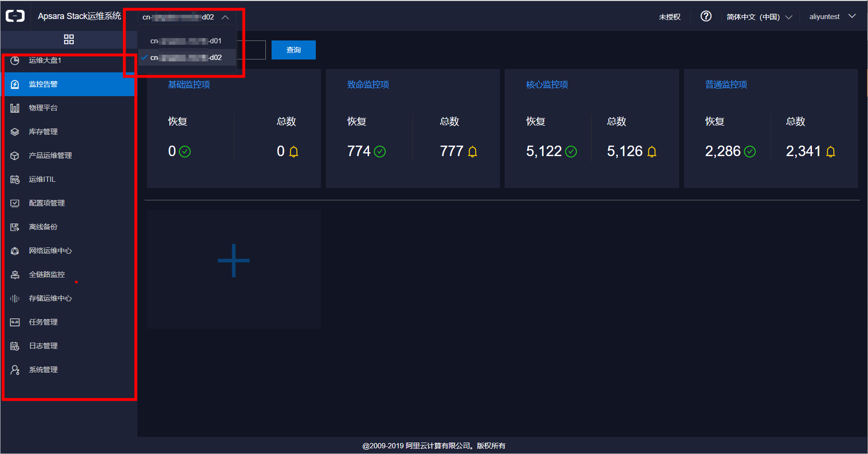868x454 pixels.
Task: Click the Apsara Stack运维系统 title
Action: click(79, 16)
